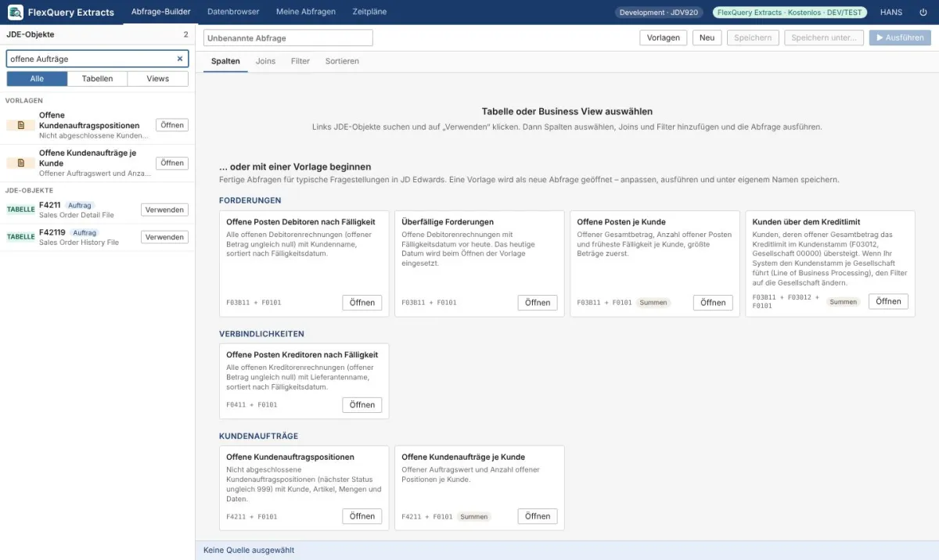The height and width of the screenshot is (560, 939).
Task: Click the TABELLE badge for F4211
Action: click(20, 210)
